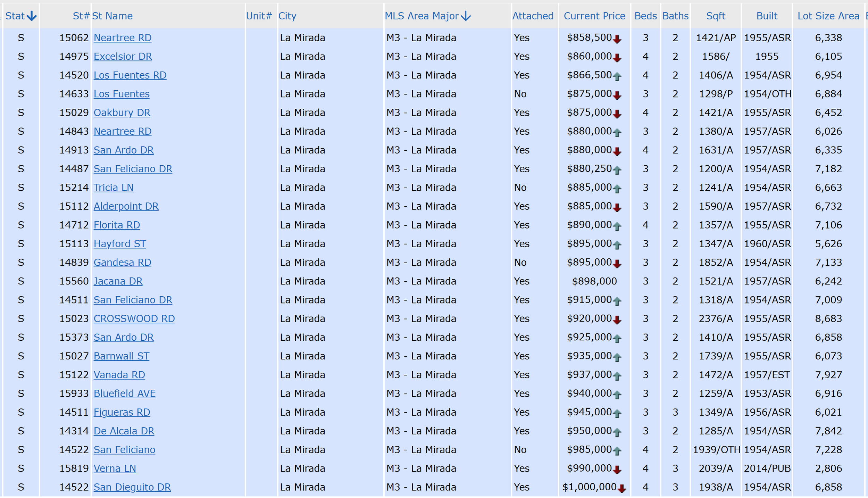Sort listings by Sqft column

pos(716,16)
